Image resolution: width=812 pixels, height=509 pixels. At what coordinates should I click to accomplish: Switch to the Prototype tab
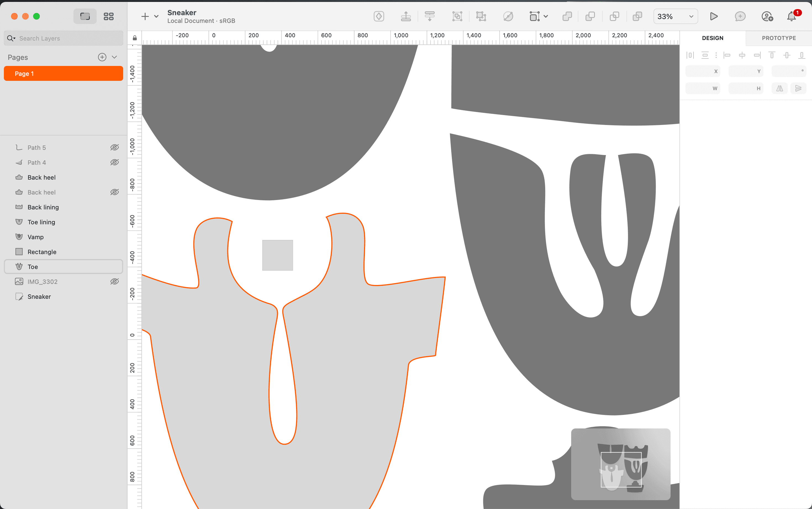pyautogui.click(x=779, y=38)
